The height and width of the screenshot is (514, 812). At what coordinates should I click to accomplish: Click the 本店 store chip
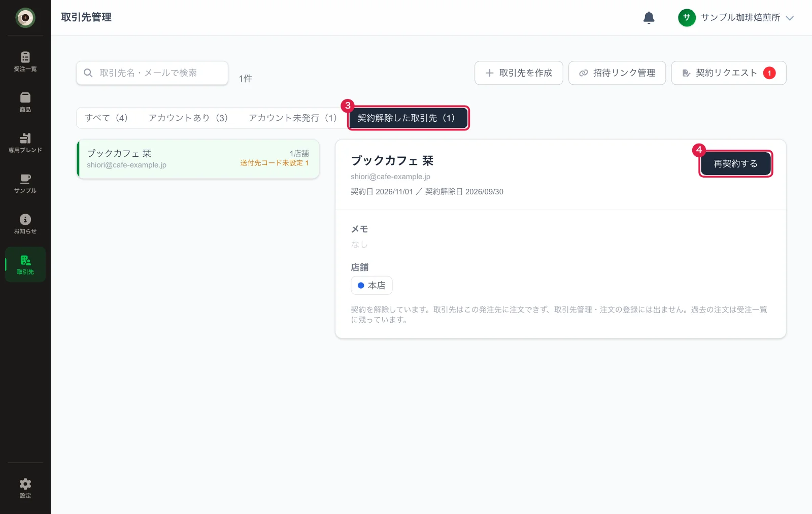(371, 286)
